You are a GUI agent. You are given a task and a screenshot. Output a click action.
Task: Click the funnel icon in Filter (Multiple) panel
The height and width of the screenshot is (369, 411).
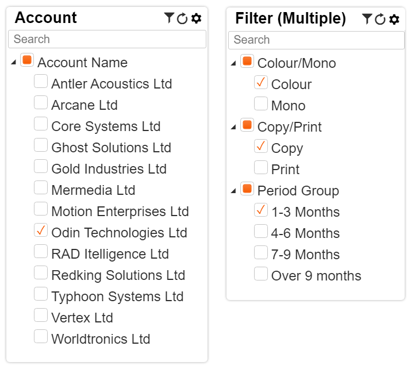[x=367, y=19]
